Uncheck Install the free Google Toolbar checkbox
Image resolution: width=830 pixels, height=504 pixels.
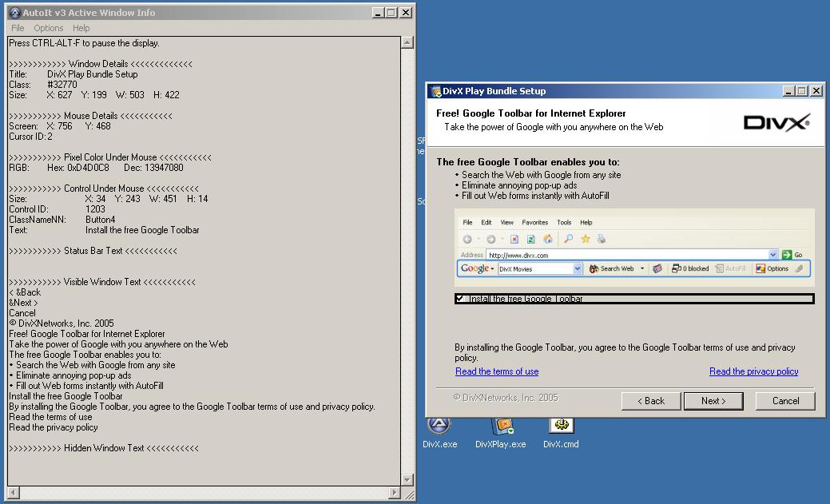[x=459, y=299]
